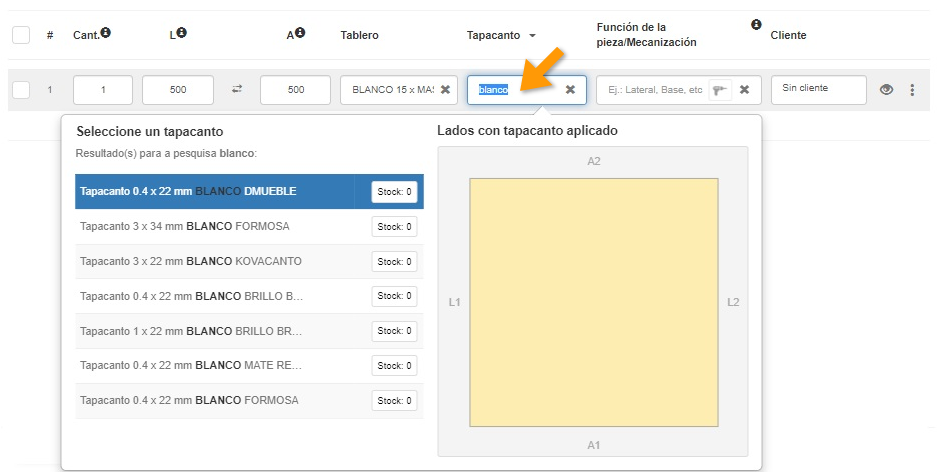Screen dimensions: 946x472
Task: Click the info icon beside Función de la pieza
Action: [x=756, y=25]
